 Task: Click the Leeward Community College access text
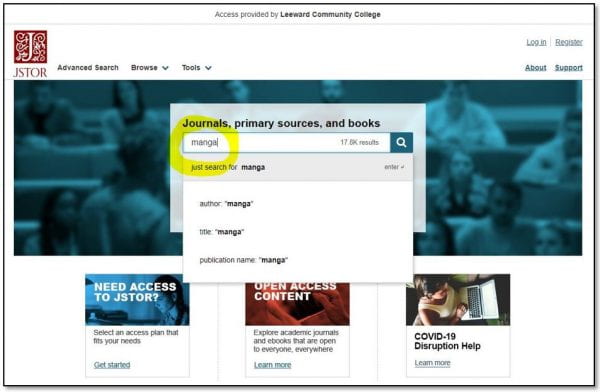297,15
